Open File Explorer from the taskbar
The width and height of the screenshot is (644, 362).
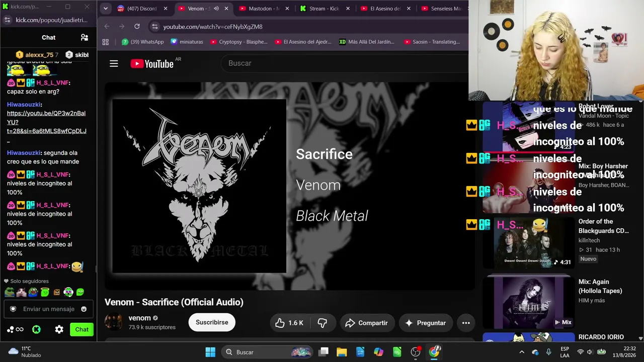pos(342,352)
